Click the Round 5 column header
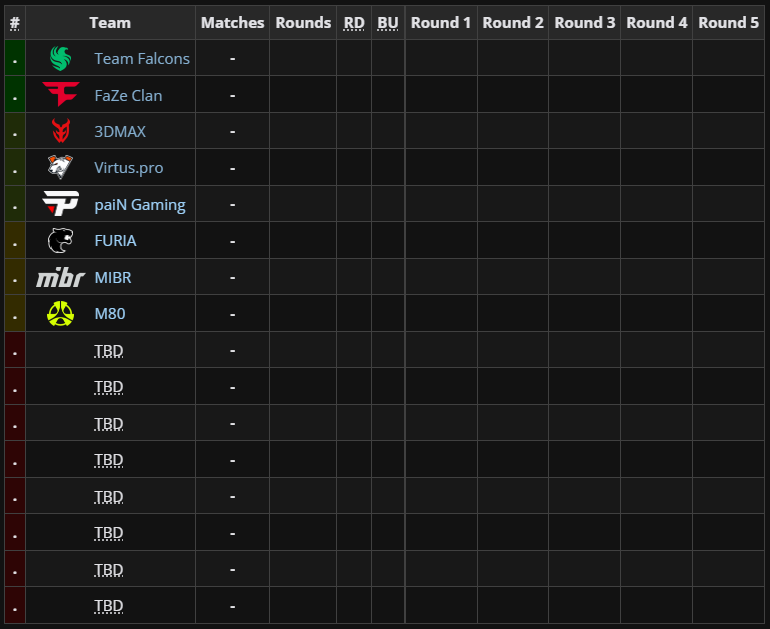 (x=728, y=23)
